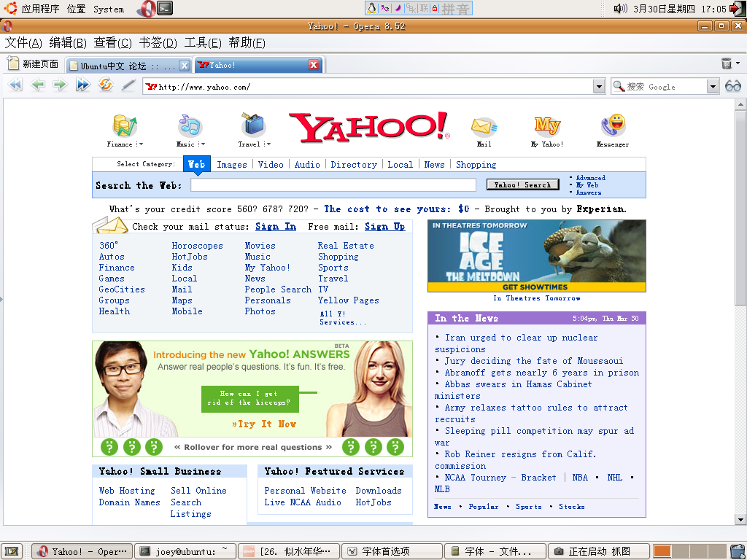
Task: Open the Yahoo Travel suitcase icon
Action: pyautogui.click(x=253, y=125)
